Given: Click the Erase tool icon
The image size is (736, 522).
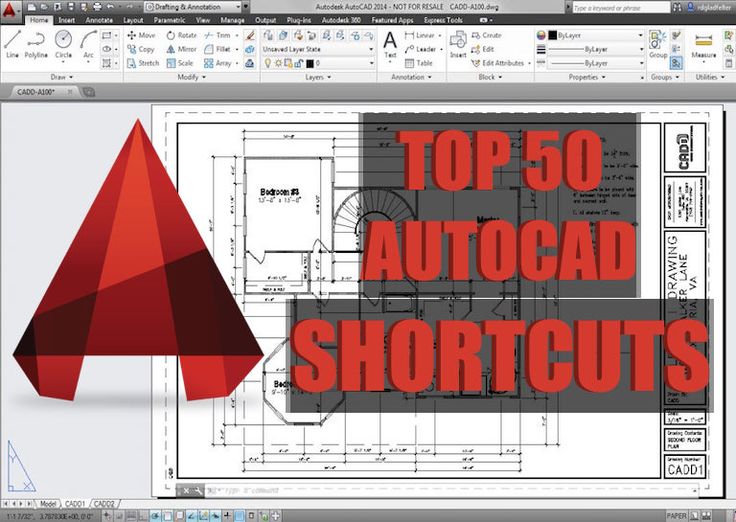Looking at the screenshot, I should [x=250, y=35].
